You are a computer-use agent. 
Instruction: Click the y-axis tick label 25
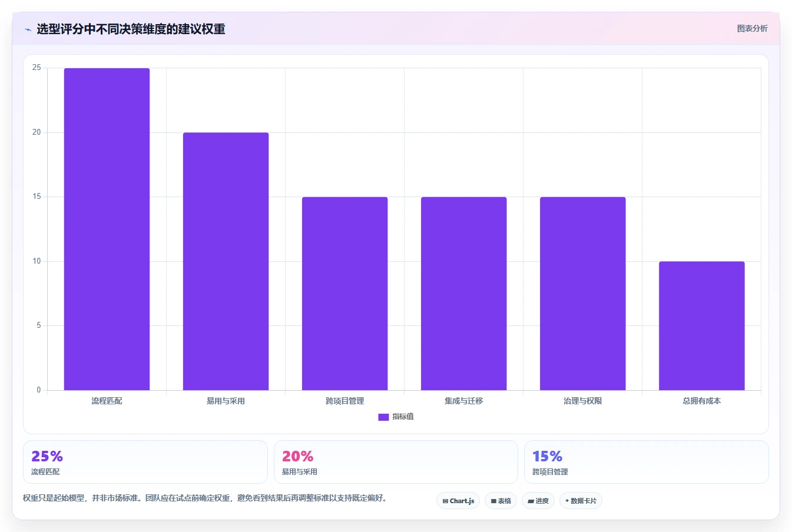[37, 68]
